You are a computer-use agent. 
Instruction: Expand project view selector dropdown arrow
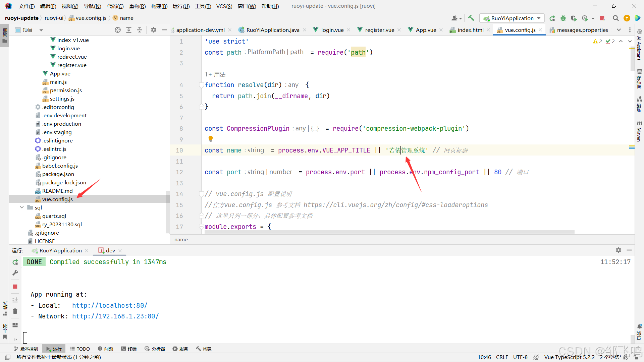41,30
